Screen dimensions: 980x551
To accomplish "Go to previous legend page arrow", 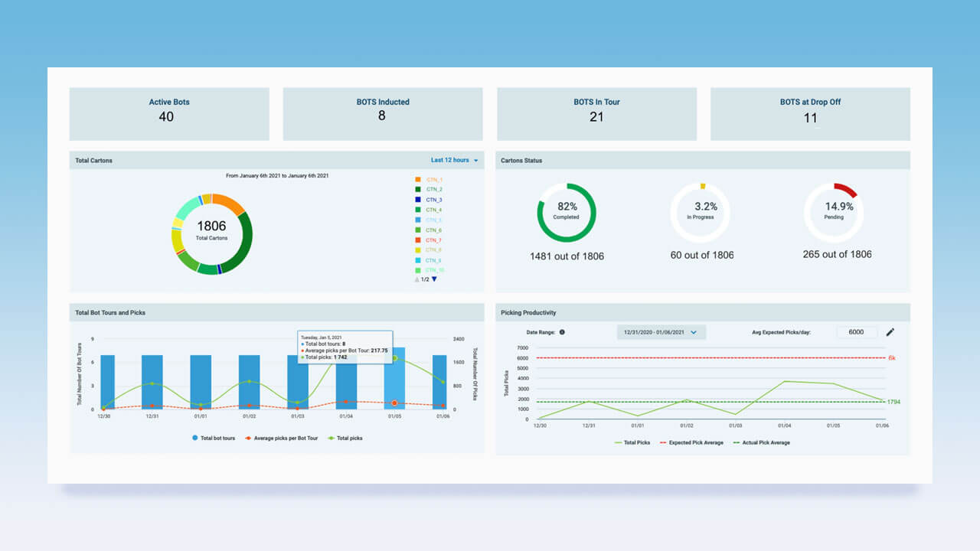I will click(x=416, y=279).
